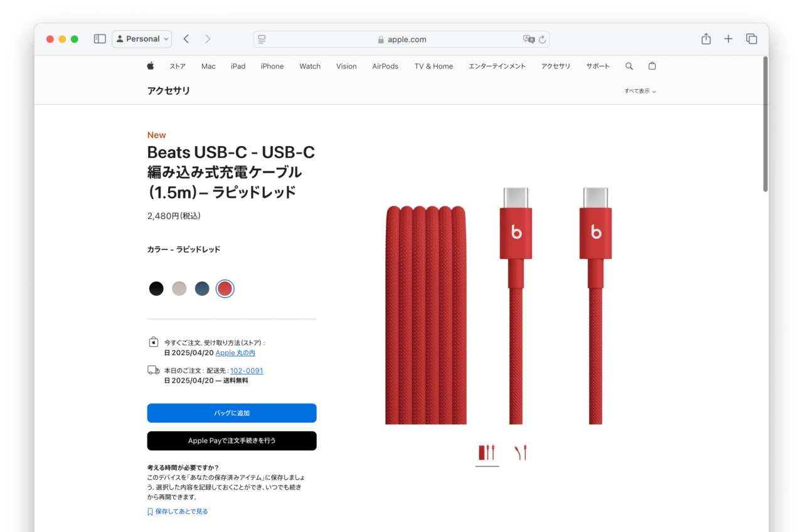Click the translate icon in address bar

(529, 39)
